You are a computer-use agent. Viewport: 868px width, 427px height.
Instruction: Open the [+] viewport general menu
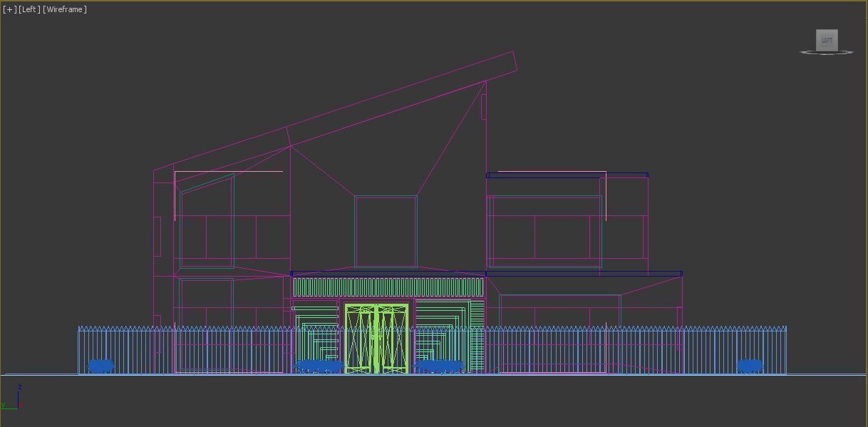[9, 9]
